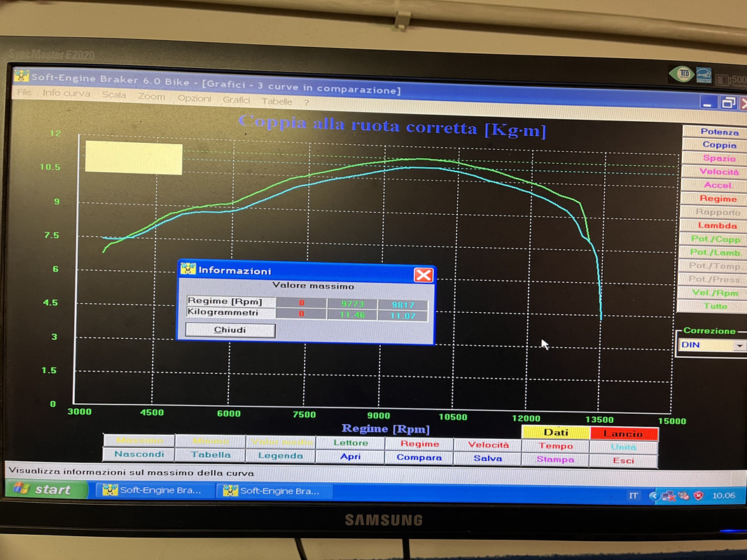Click the value 11.46 in Kilogrammetri row
747x560 pixels.
coord(352,314)
